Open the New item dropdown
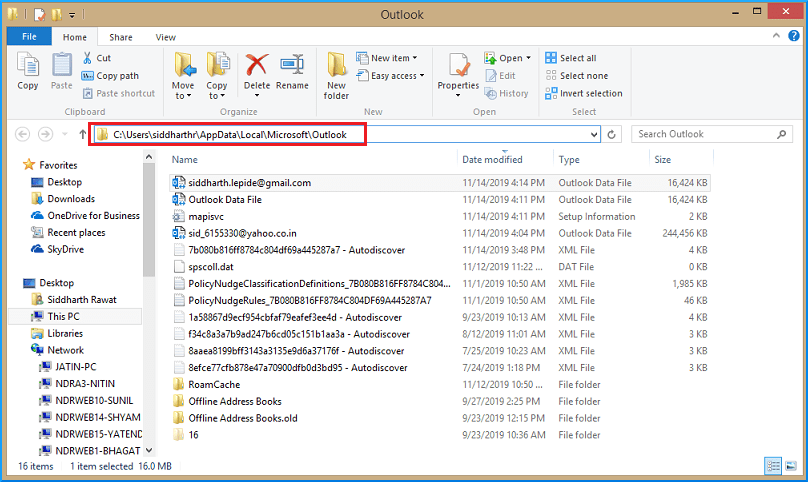Screen dimensions: 808x482 (386, 58)
